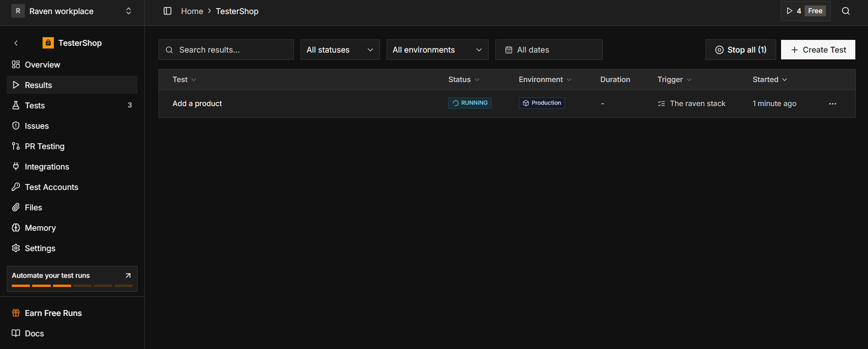Open Memory in the sidebar
868x349 pixels.
[72, 228]
